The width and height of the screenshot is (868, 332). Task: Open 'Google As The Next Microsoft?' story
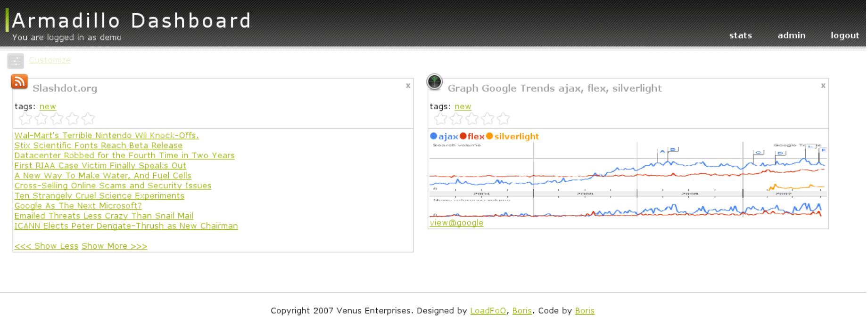point(78,206)
